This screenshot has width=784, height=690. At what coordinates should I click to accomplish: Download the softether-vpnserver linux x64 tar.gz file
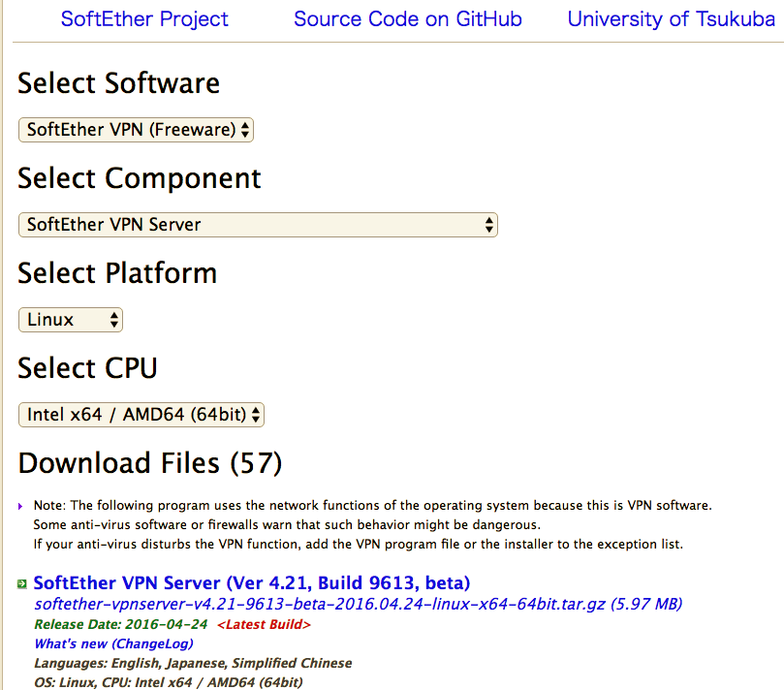tap(358, 604)
